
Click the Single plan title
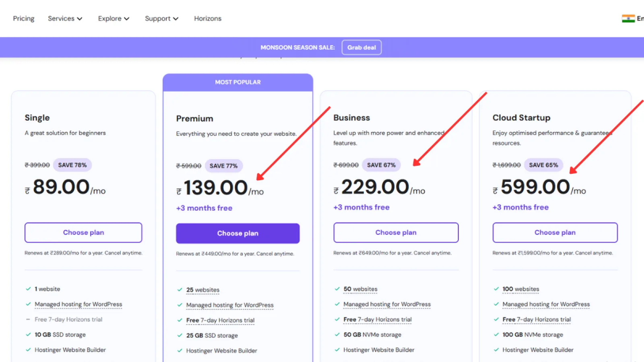tap(37, 118)
